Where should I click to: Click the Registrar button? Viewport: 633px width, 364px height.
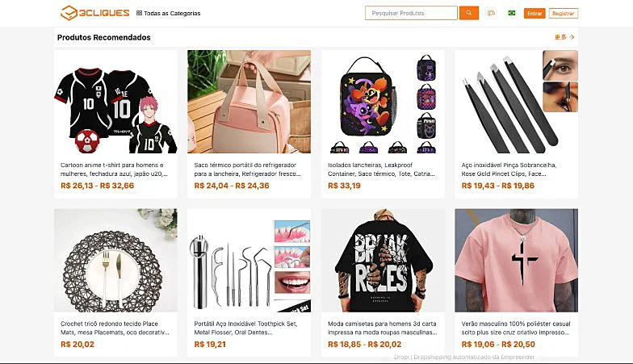click(x=564, y=13)
